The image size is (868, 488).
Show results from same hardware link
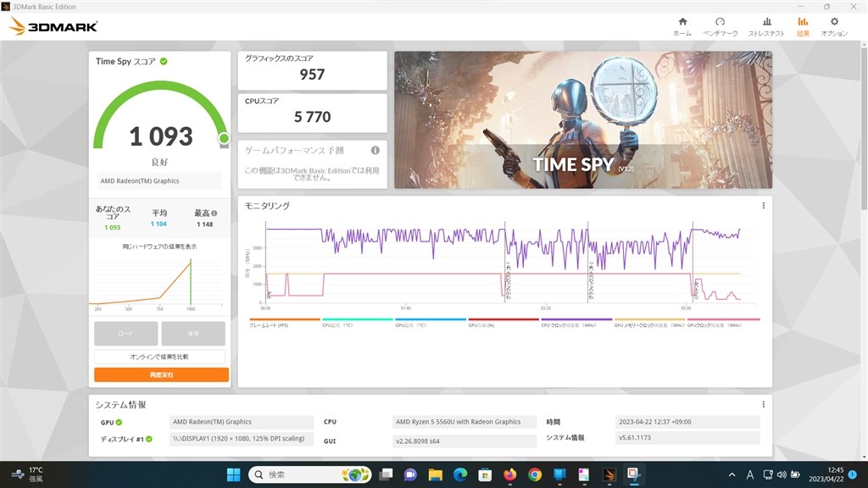[x=159, y=247]
